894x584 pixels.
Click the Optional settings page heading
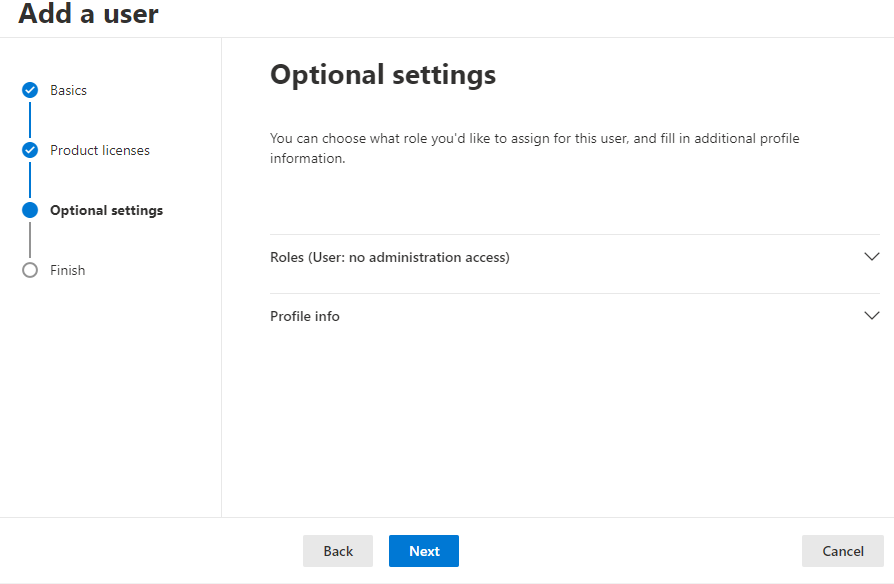pos(383,75)
